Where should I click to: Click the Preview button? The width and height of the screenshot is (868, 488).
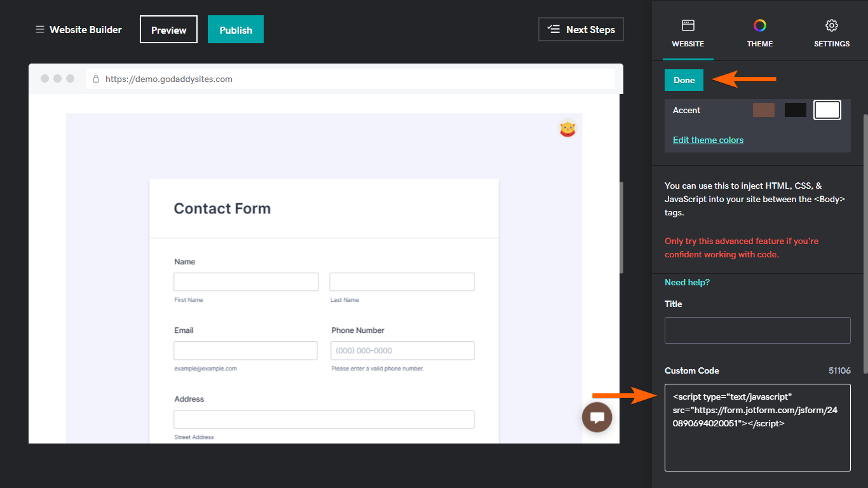pos(168,30)
